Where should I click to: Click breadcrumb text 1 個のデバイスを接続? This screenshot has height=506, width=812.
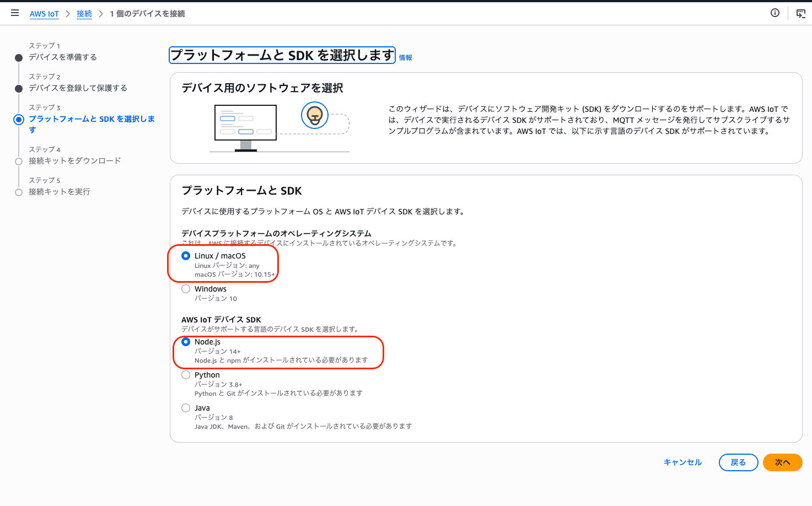coord(147,14)
